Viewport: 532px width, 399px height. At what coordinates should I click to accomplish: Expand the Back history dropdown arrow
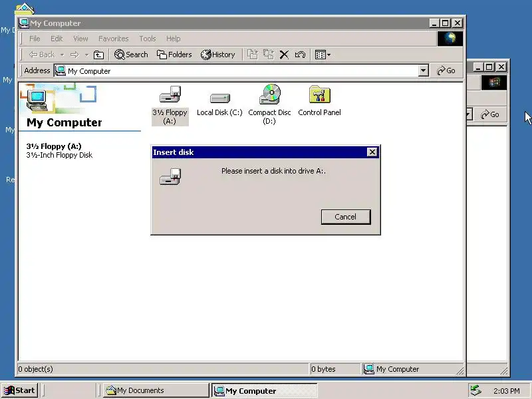(x=62, y=55)
